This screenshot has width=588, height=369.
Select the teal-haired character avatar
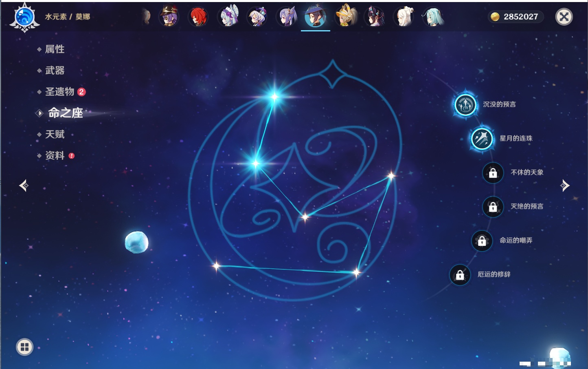pos(433,17)
